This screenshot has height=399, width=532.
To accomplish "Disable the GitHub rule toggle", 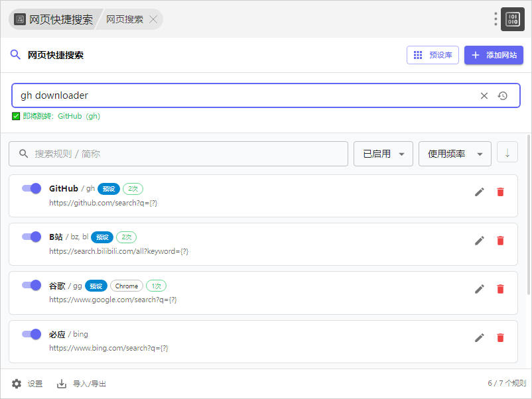I will [32, 188].
